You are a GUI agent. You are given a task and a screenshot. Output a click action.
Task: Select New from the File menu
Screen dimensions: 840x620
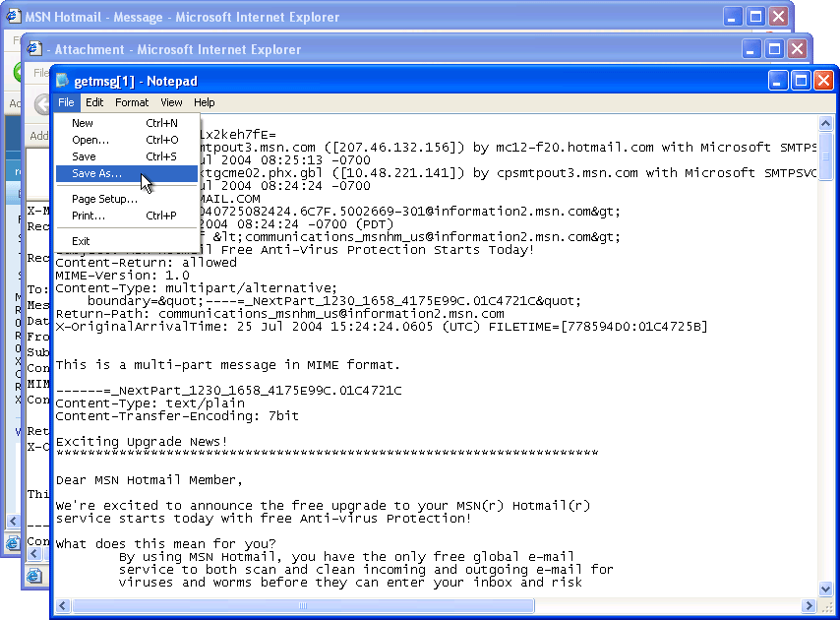[x=83, y=123]
